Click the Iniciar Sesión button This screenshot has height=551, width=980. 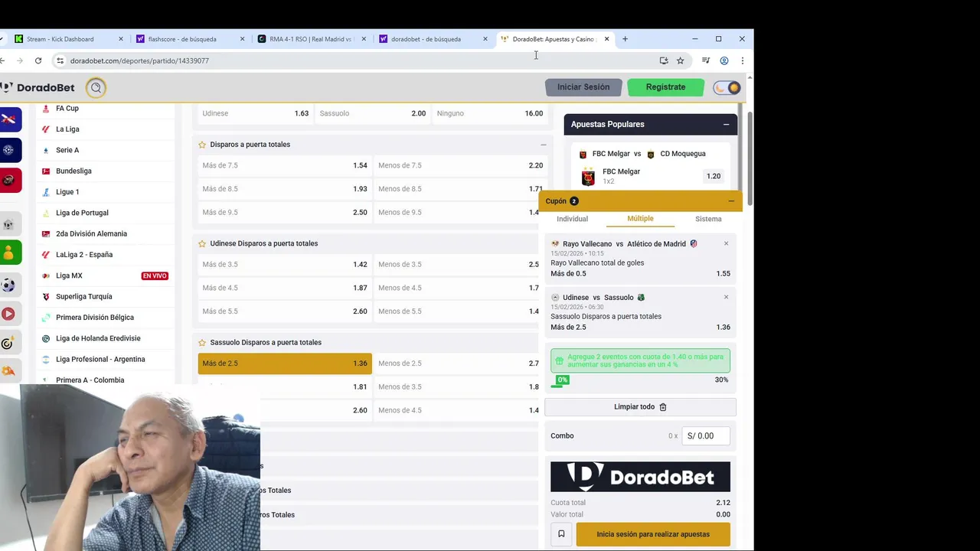coord(583,87)
